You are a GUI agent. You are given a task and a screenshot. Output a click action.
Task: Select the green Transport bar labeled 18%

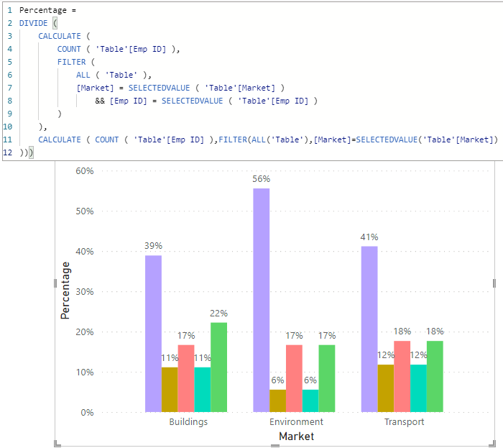click(x=435, y=376)
